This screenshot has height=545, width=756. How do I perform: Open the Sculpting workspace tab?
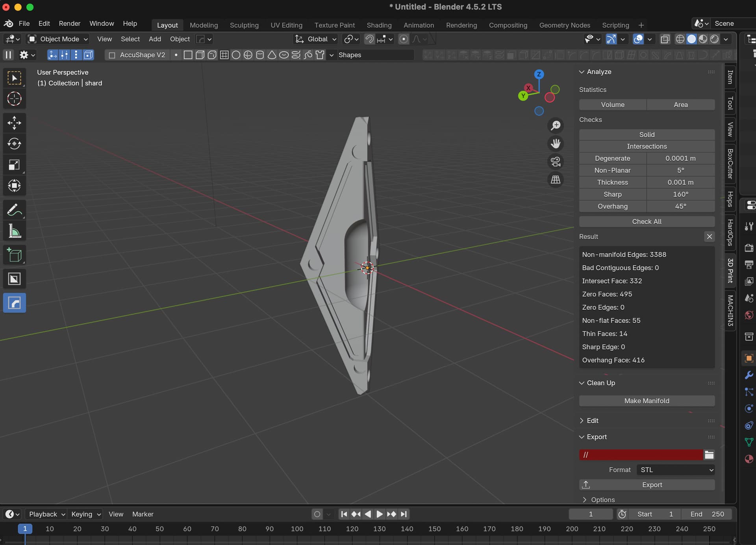tap(244, 25)
